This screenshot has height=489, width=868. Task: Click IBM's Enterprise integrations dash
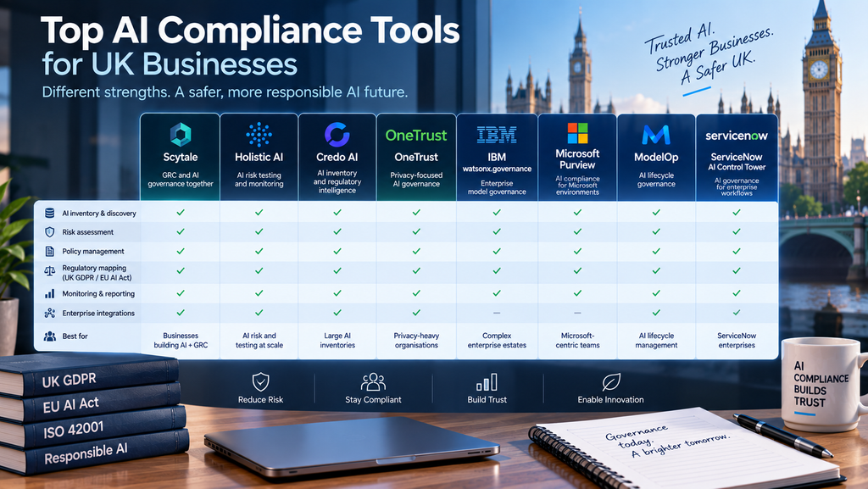pyautogui.click(x=497, y=313)
